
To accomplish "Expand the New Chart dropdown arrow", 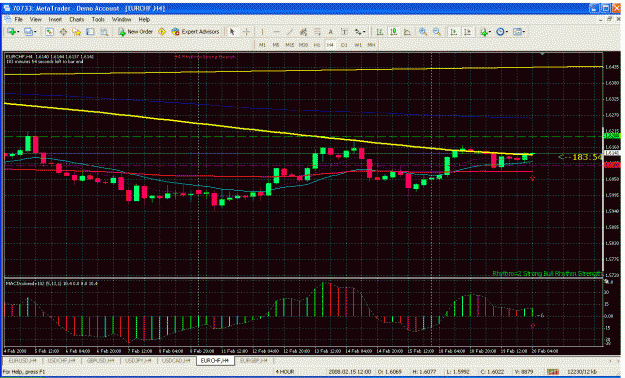I will 18,32.
